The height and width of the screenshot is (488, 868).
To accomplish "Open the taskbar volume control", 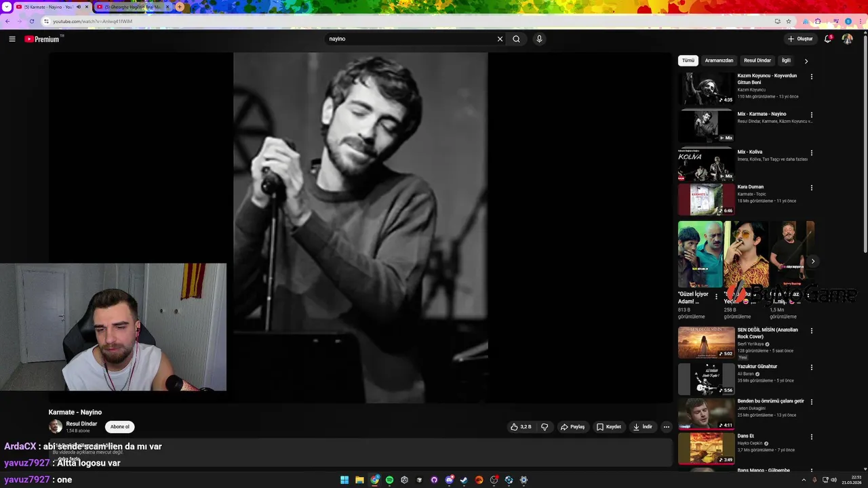I will (834, 480).
